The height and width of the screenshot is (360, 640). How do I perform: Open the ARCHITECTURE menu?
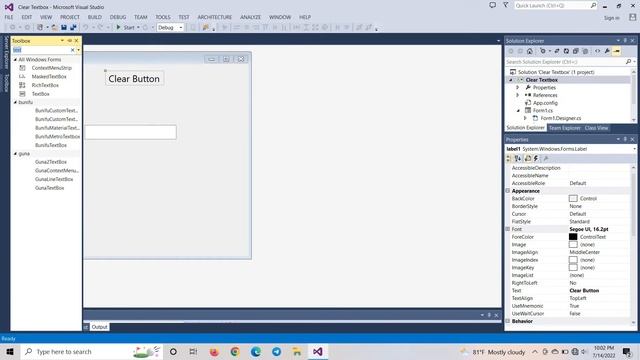coord(214,17)
